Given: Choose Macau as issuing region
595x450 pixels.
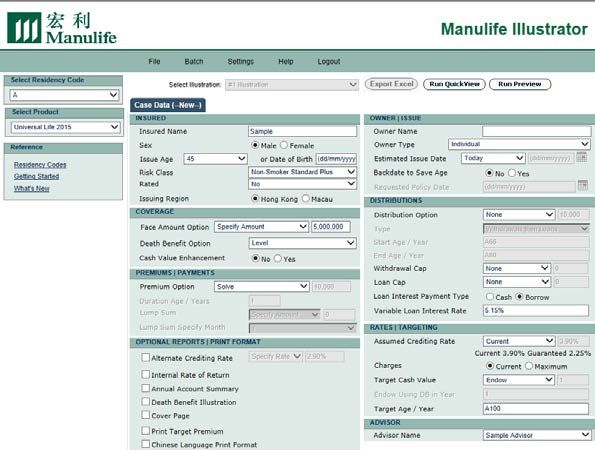Looking at the screenshot, I should [x=306, y=199].
